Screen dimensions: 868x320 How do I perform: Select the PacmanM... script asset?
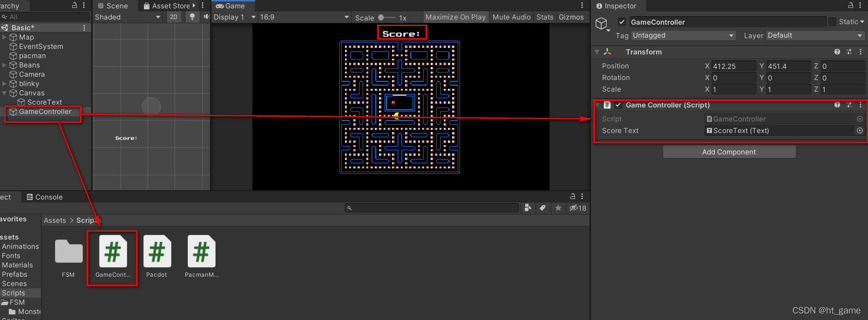coord(201,252)
